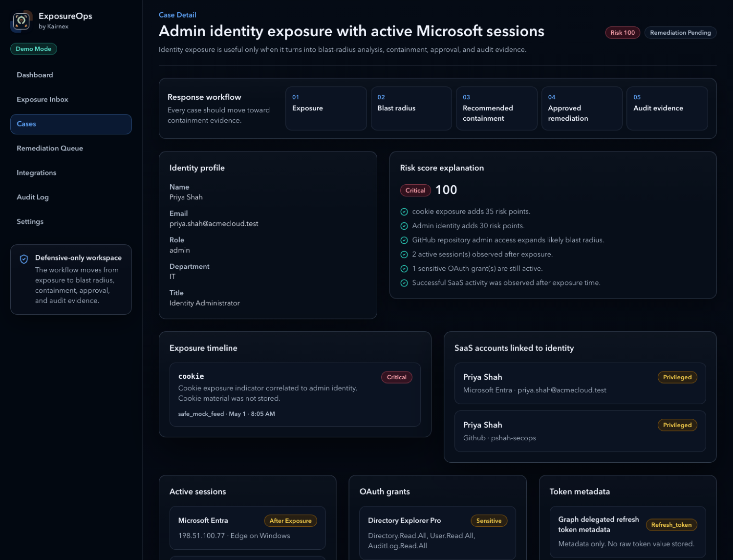Open Remediation Queue
The height and width of the screenshot is (560, 733).
click(71, 148)
